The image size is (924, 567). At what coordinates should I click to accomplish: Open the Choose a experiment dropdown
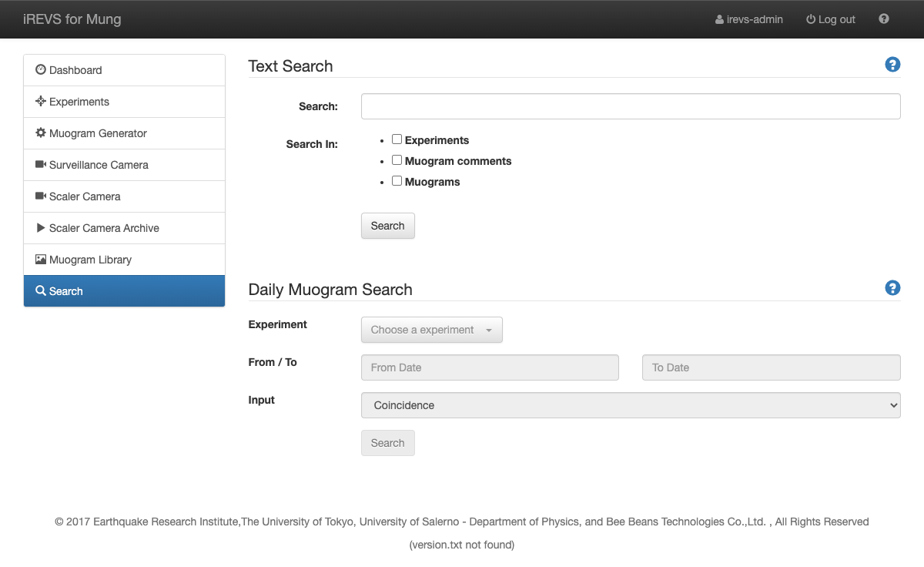[x=431, y=330]
